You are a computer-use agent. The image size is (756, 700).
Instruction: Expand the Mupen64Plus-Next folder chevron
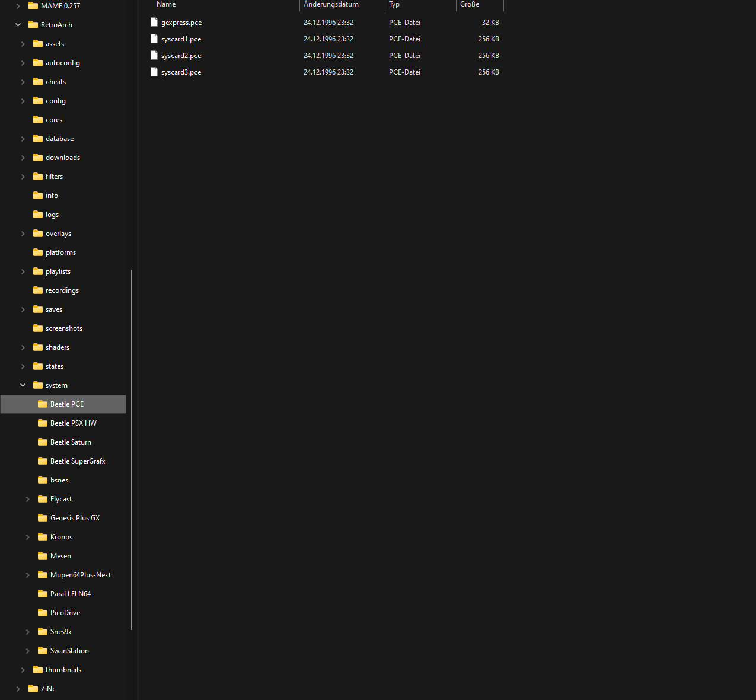tap(27, 575)
